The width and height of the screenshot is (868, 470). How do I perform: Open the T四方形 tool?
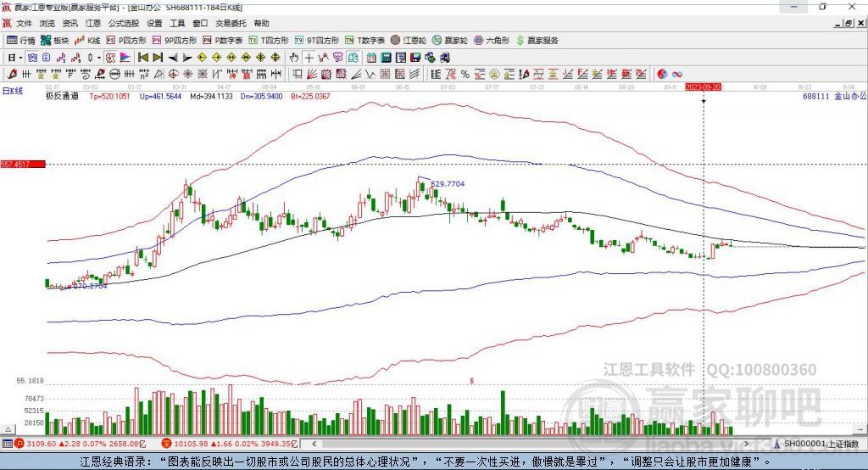pyautogui.click(x=269, y=41)
